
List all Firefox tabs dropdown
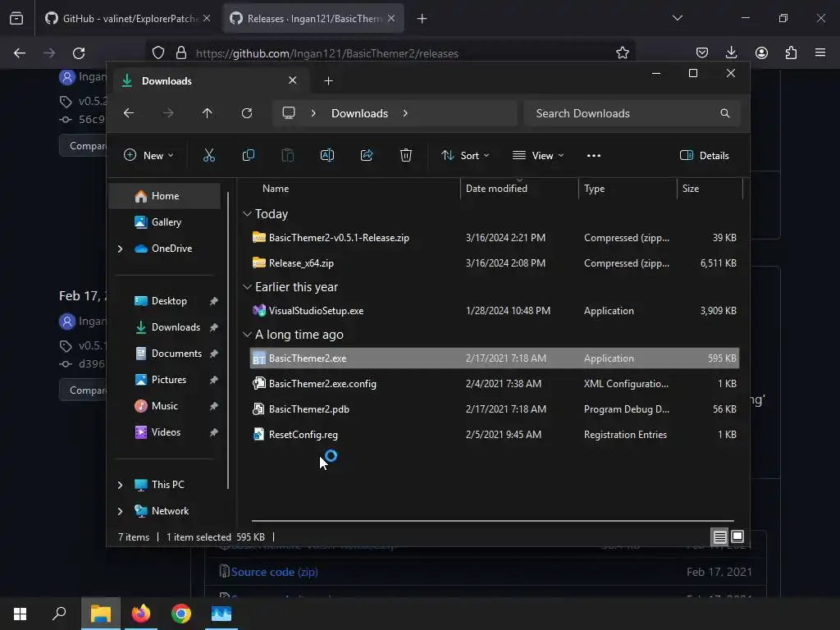coord(677,18)
